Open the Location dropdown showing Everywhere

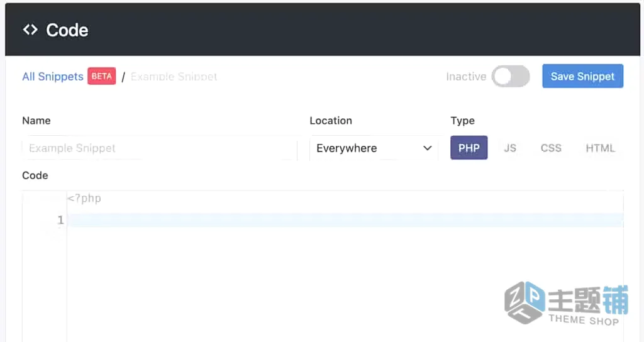click(374, 148)
